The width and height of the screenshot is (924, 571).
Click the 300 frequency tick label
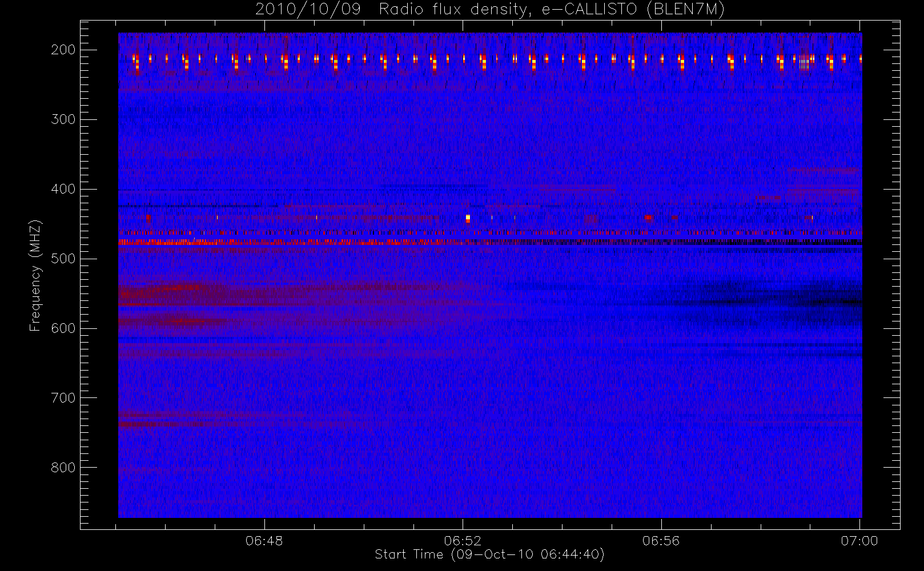[63, 119]
